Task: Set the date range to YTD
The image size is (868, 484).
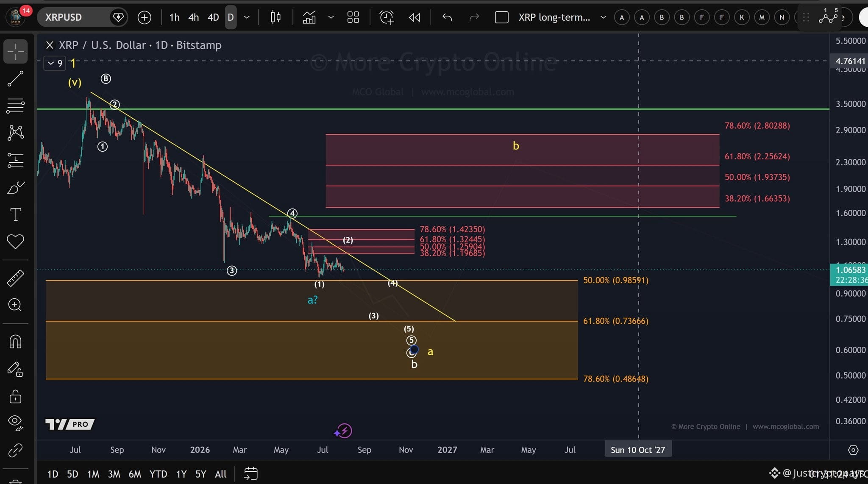Action: point(158,474)
